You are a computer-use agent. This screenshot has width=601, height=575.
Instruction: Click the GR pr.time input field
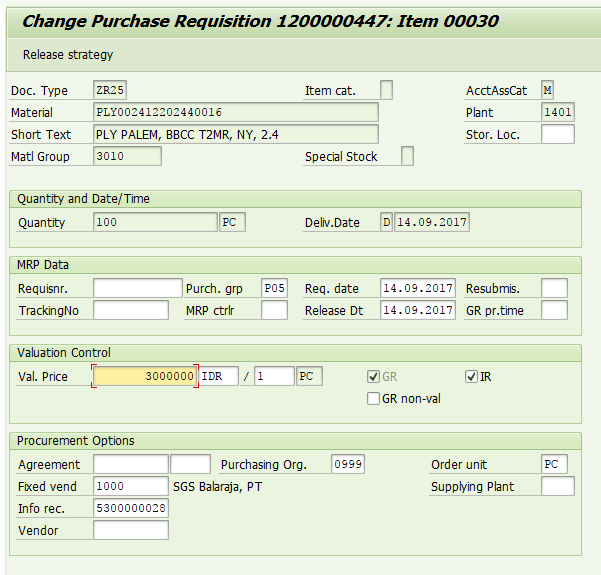tap(554, 310)
